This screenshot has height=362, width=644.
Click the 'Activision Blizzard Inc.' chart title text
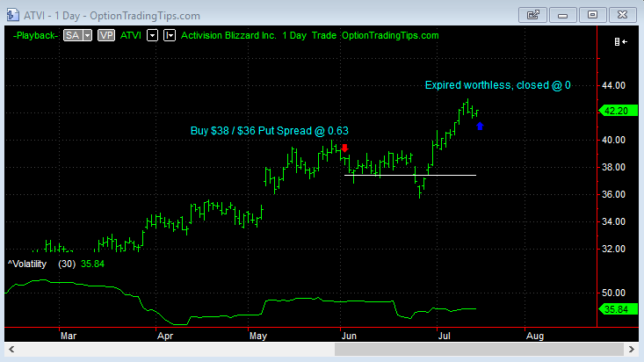228,36
